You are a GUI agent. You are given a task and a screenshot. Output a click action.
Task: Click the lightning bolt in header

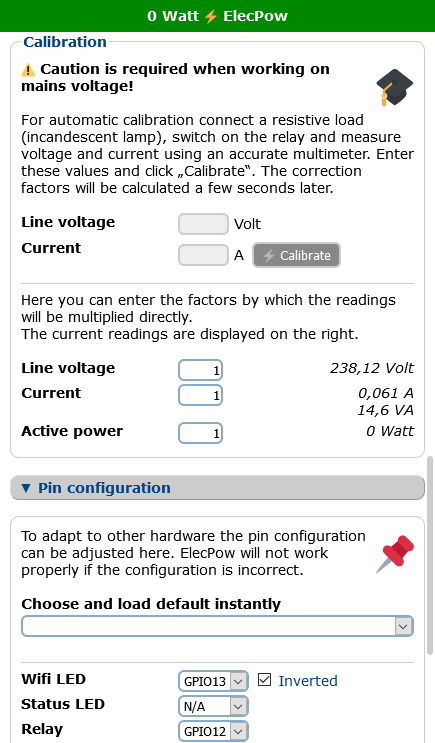(x=211, y=16)
